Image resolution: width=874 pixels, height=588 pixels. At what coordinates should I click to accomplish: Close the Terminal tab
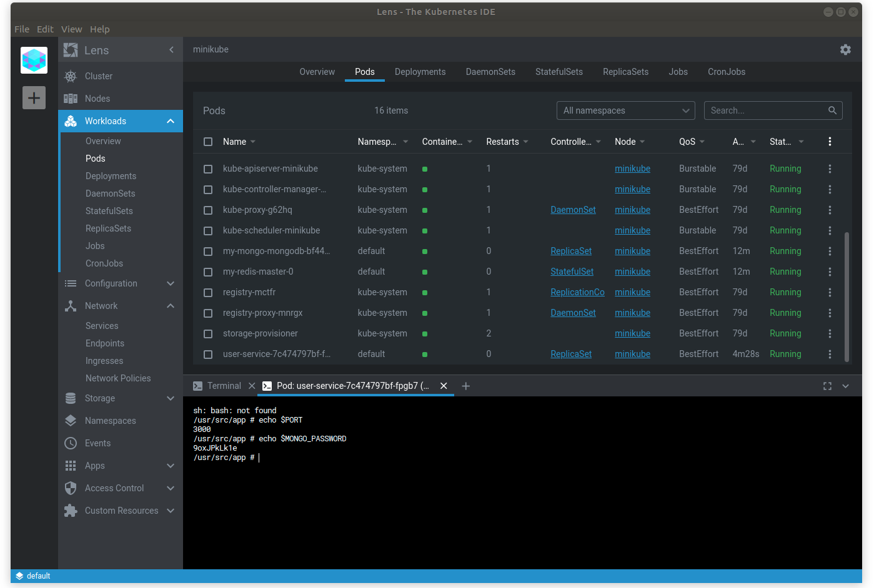252,386
